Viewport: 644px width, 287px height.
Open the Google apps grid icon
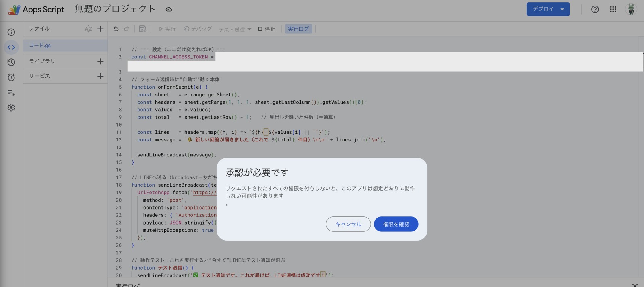[x=613, y=9]
